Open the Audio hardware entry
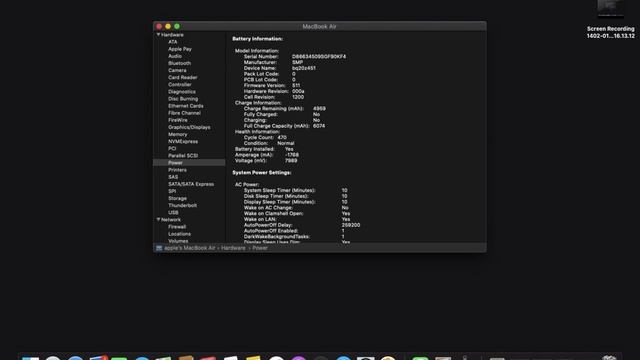 click(175, 56)
